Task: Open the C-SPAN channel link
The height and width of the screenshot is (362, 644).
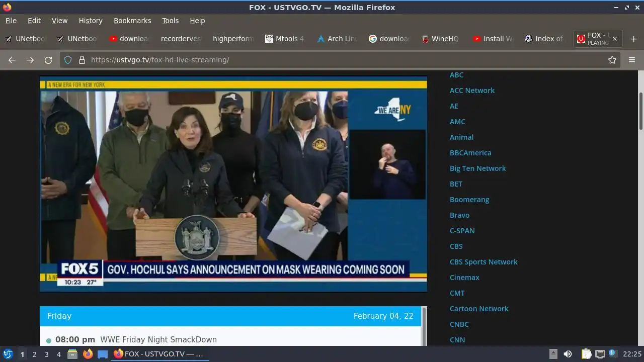Action: [x=462, y=231]
